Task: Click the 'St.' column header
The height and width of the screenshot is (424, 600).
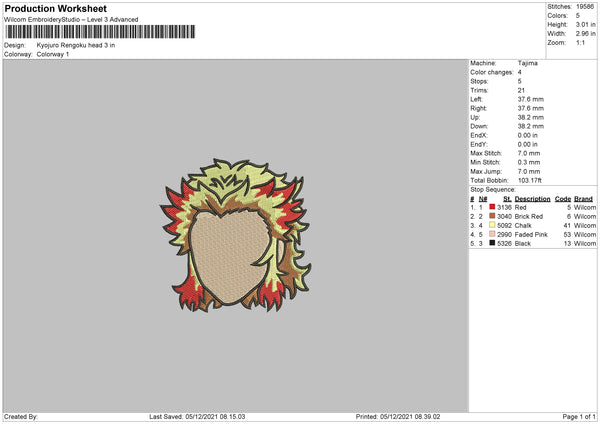Action: (x=507, y=199)
